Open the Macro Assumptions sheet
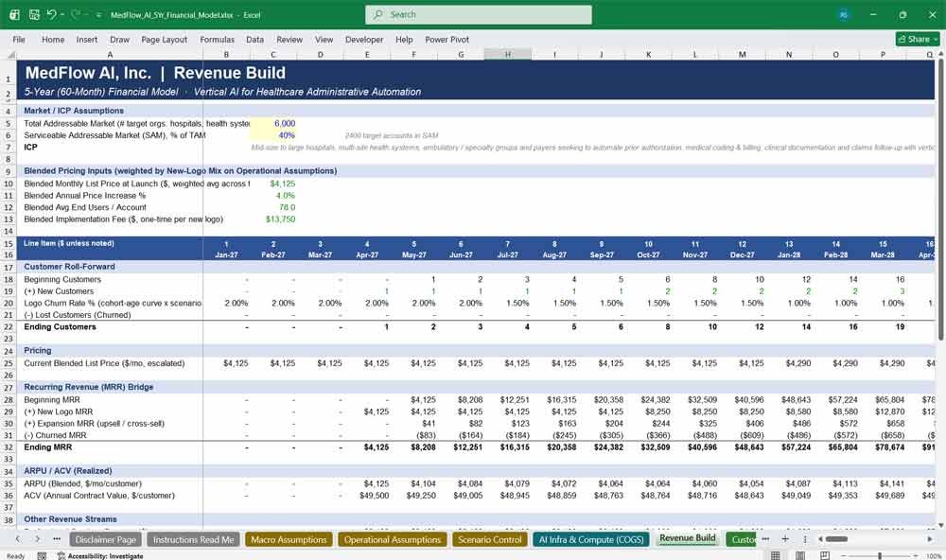The height and width of the screenshot is (560, 946). click(289, 539)
